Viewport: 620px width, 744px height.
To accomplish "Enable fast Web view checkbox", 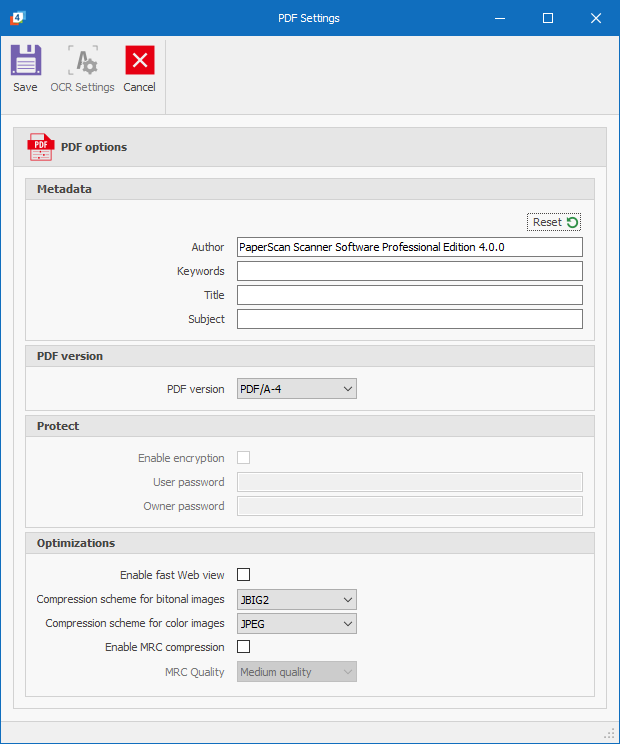I will [243, 575].
